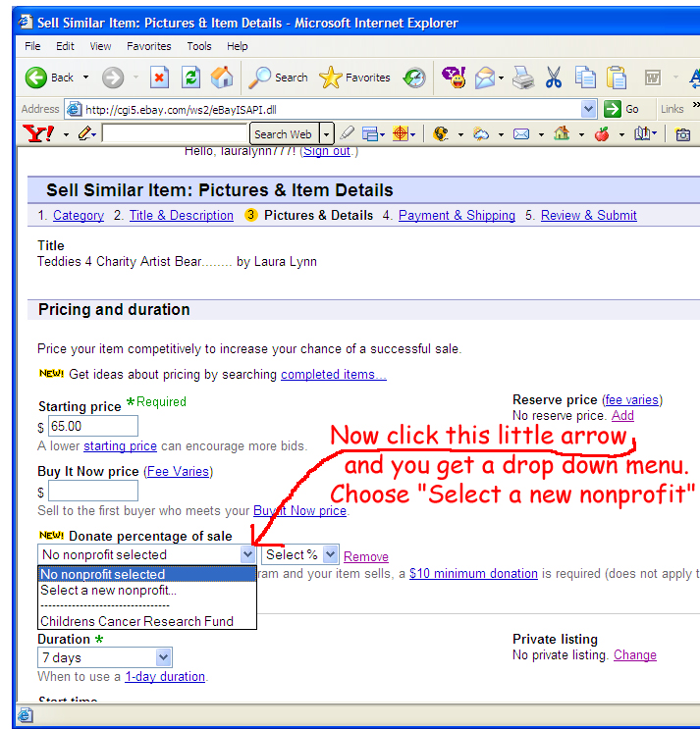Expand the Select % dropdown
Image resolution: width=700 pixels, height=729 pixels.
point(330,555)
